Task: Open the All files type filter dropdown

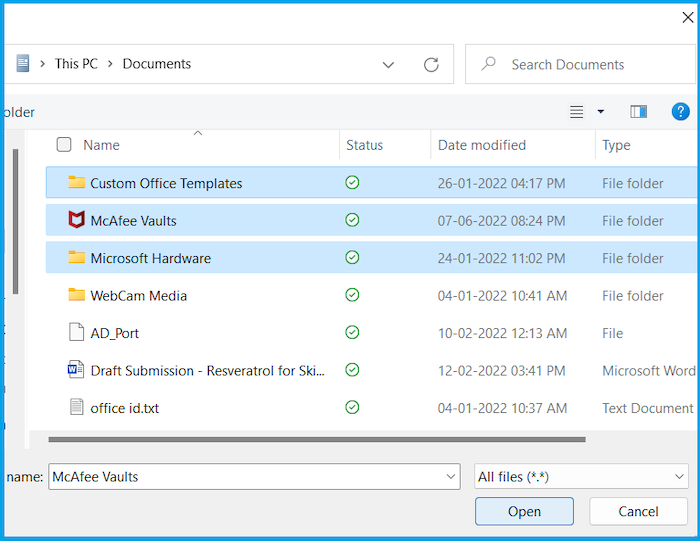Action: [x=581, y=477]
